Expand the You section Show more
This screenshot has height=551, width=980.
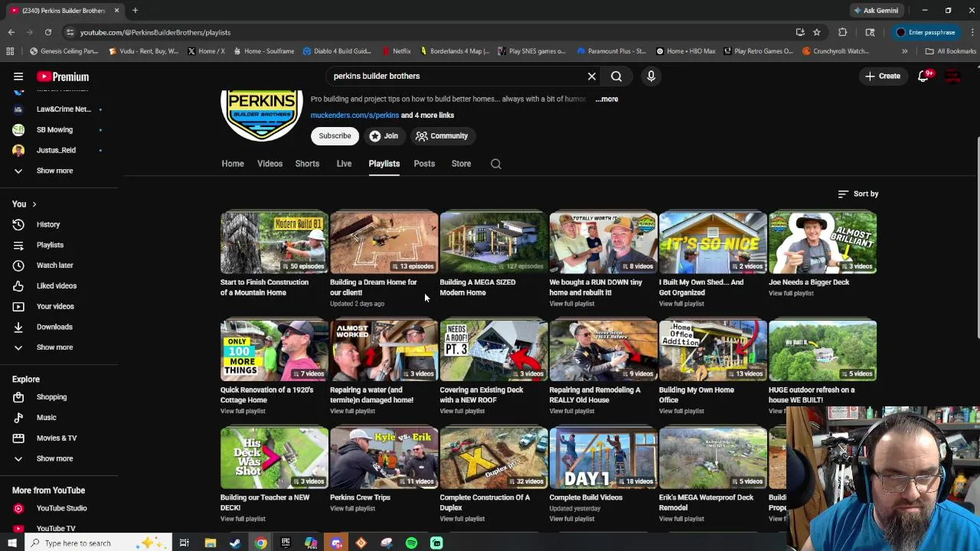[54, 347]
